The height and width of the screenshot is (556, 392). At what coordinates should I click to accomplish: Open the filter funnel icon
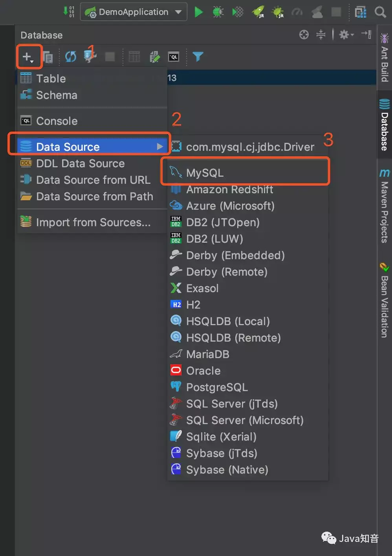[x=198, y=57]
